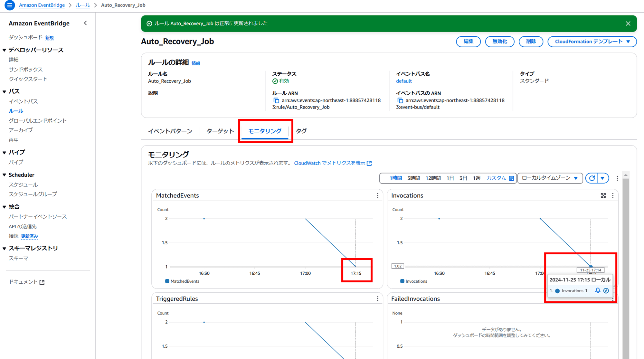Click the dashboard vertical scrollbar
The height and width of the screenshot is (359, 644).
pos(626,269)
